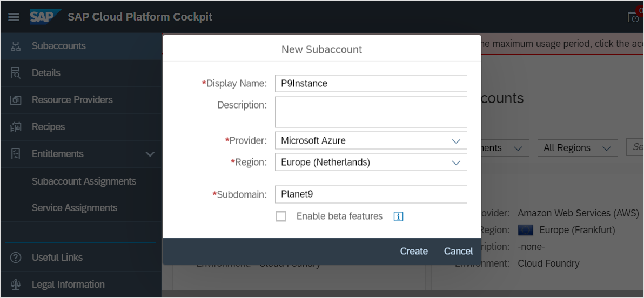Click the Legal Information scales icon
This screenshot has height=298, width=644.
tap(16, 285)
